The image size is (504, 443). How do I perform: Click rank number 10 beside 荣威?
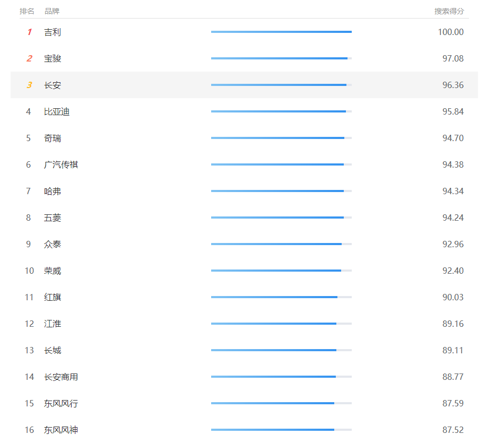tap(29, 271)
